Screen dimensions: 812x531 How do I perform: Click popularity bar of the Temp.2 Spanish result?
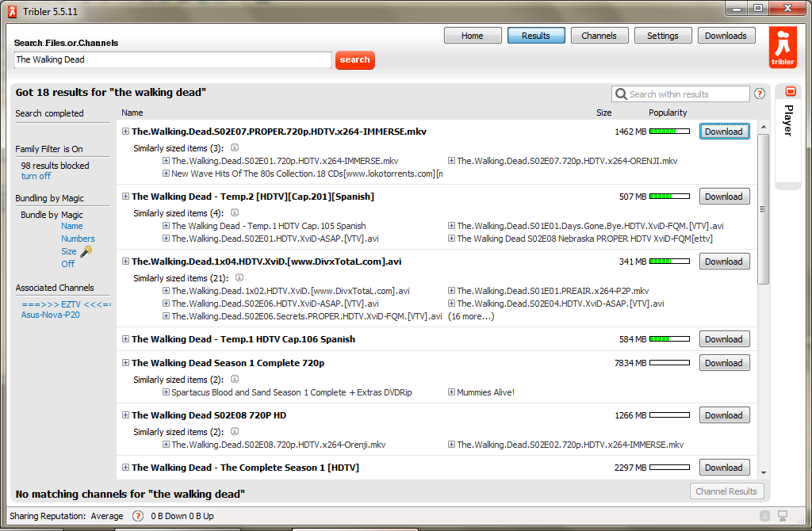[669, 197]
